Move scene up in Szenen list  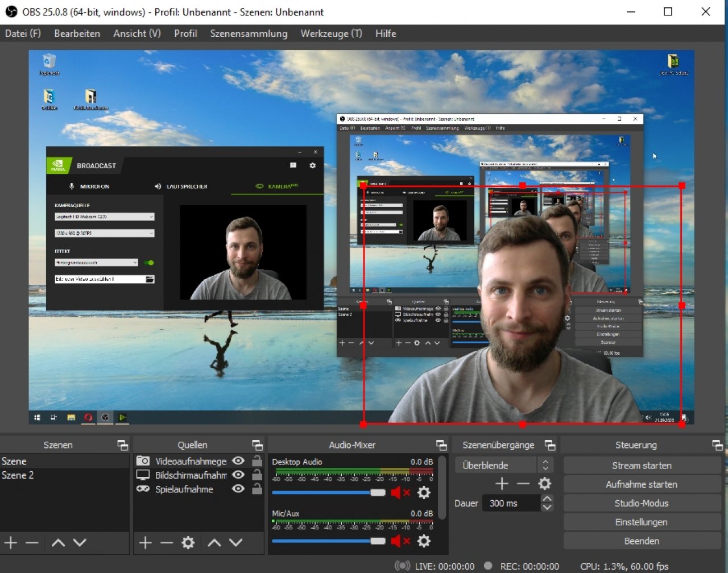point(58,543)
